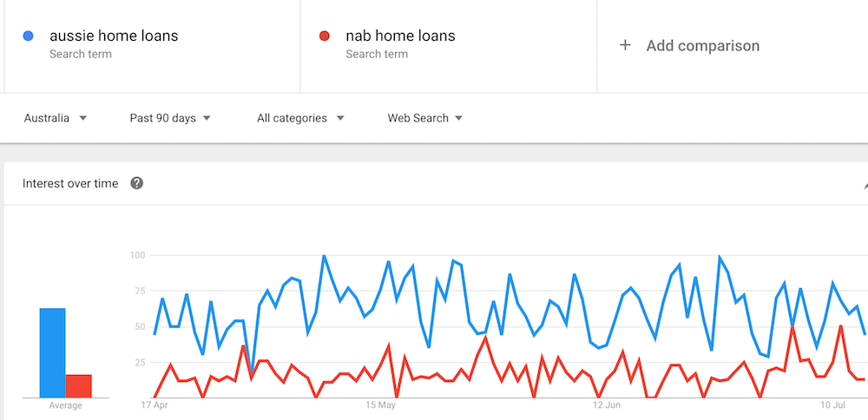868x420 pixels.
Task: Click the dropdown arrow next to Web Search
Action: coord(458,118)
